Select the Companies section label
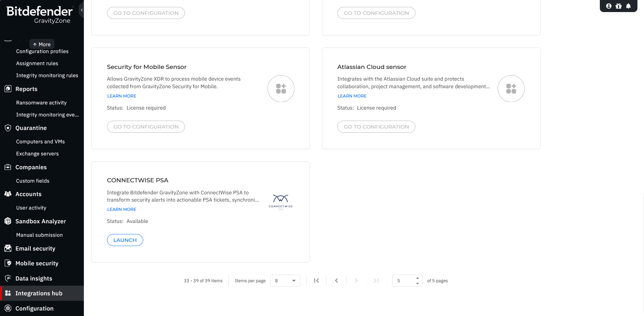644x316 pixels. [x=31, y=167]
